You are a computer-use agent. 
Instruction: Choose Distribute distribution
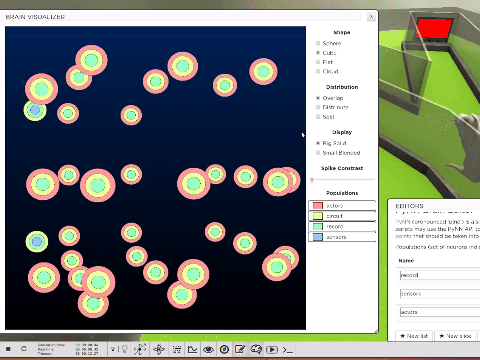coord(318,107)
